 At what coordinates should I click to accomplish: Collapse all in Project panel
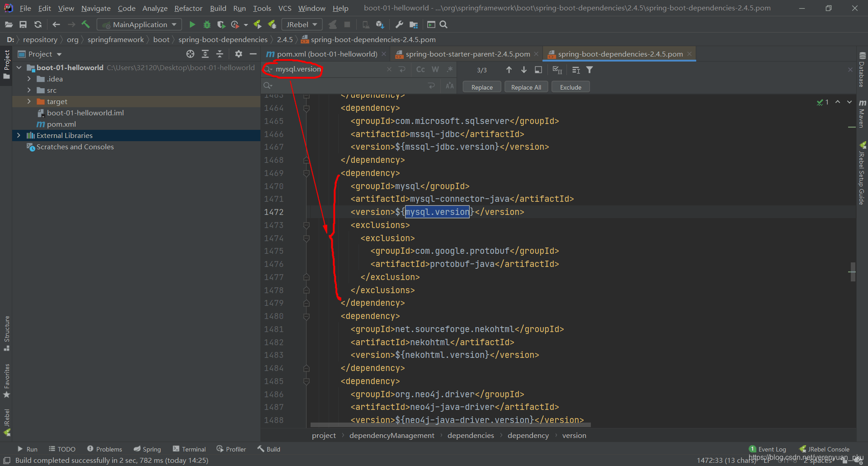pyautogui.click(x=220, y=54)
